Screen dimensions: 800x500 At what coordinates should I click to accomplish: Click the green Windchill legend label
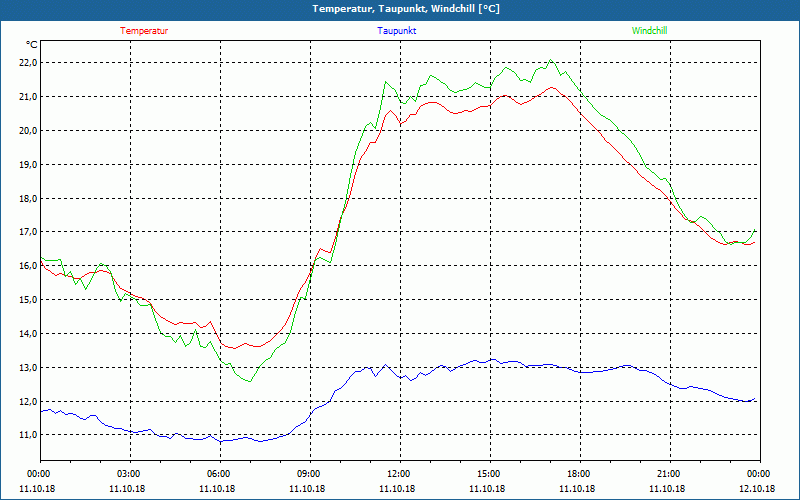(x=649, y=31)
